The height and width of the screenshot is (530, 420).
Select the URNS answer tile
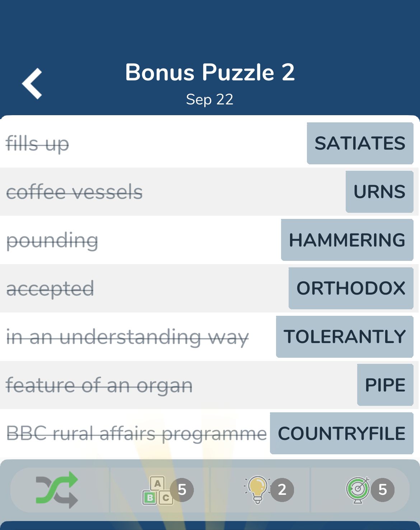tap(379, 192)
